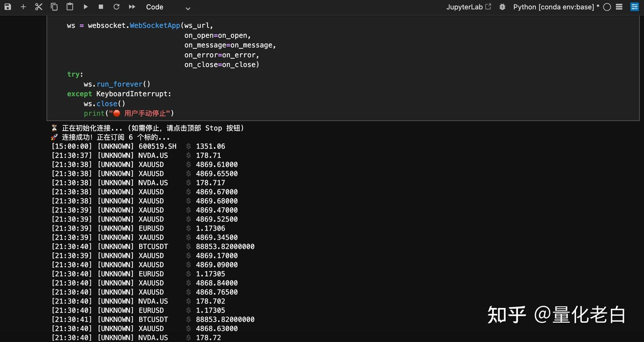644x342 pixels.
Task: Copy the selected cell
Action: pyautogui.click(x=54, y=7)
